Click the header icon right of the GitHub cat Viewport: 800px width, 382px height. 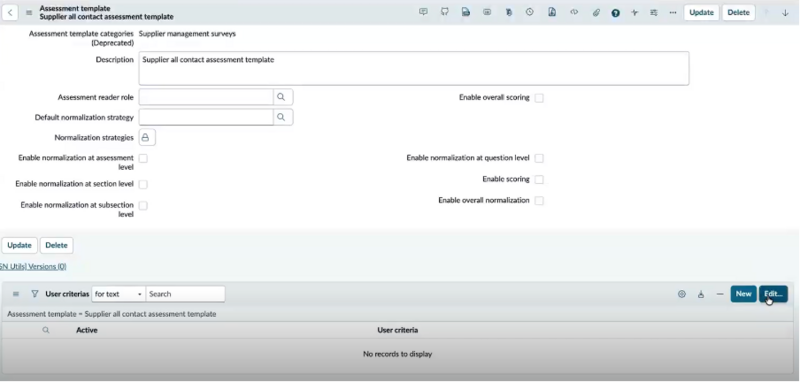coord(466,12)
